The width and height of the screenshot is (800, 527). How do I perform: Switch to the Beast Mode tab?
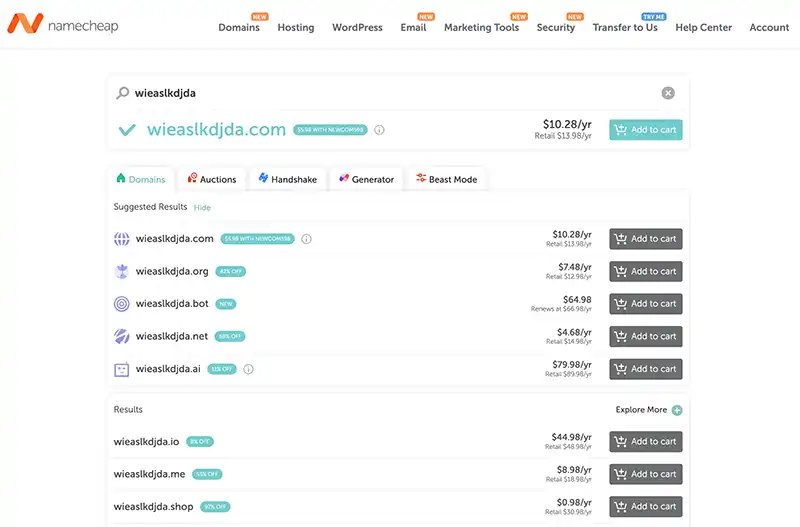tap(446, 179)
